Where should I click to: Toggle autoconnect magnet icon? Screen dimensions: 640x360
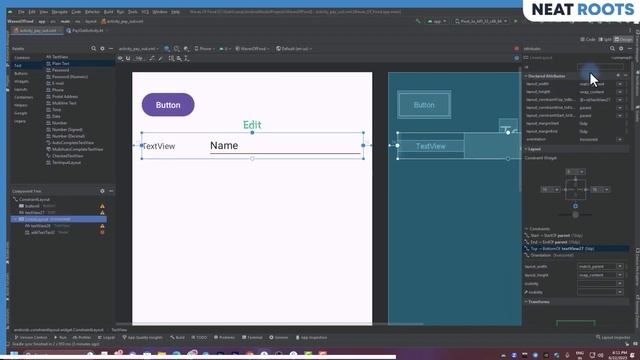[x=128, y=58]
